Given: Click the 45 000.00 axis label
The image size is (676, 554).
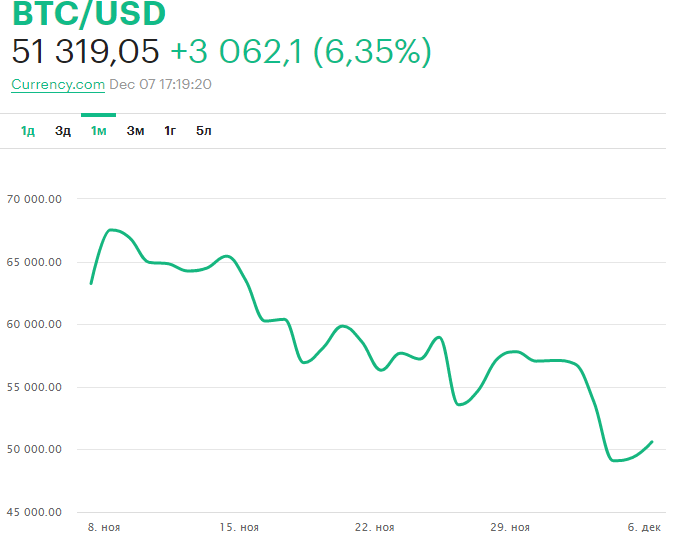Looking at the screenshot, I should [x=34, y=512].
